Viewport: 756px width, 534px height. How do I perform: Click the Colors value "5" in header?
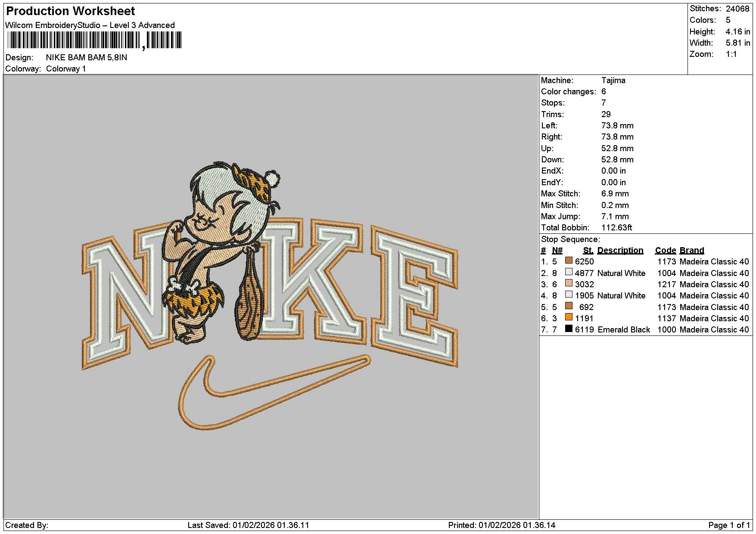tap(728, 20)
